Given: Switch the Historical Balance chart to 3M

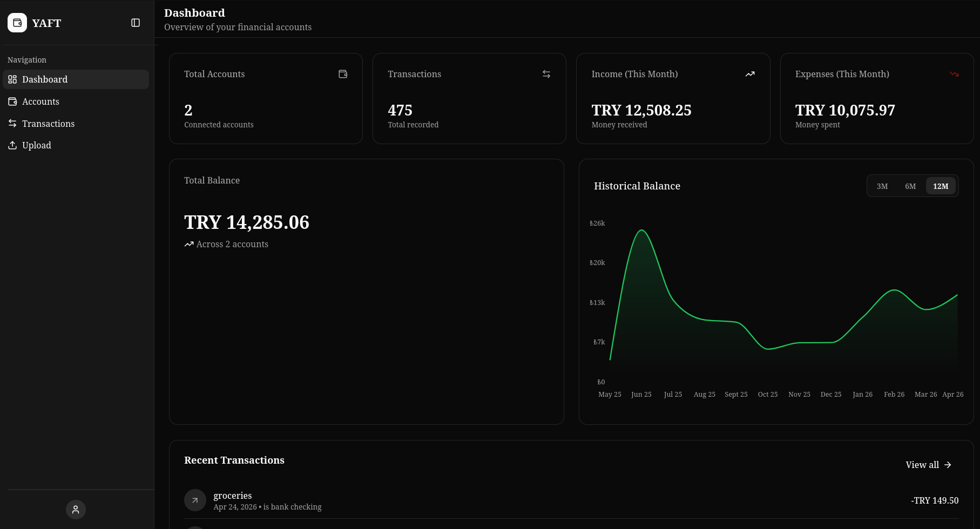Looking at the screenshot, I should click(x=882, y=186).
